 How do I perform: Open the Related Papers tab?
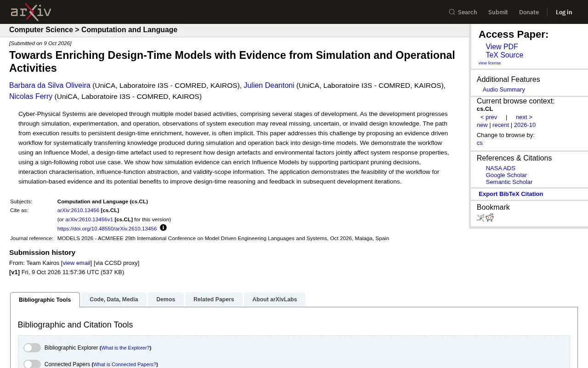pos(214,299)
